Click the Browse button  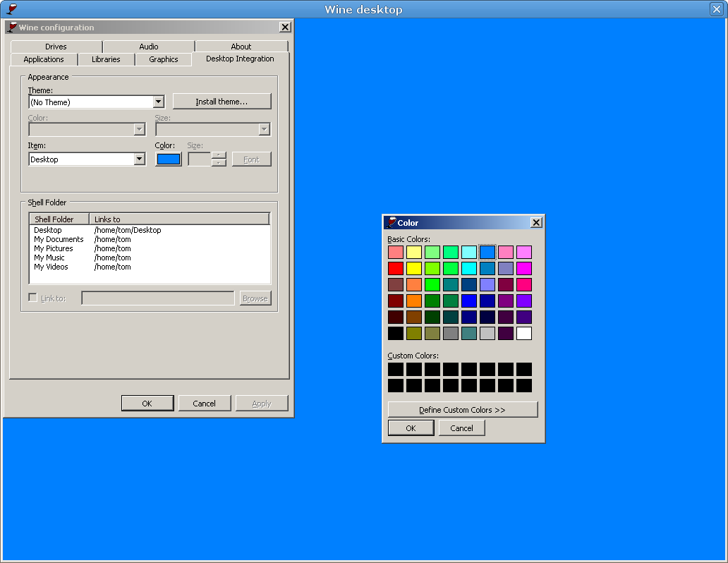[x=255, y=298]
